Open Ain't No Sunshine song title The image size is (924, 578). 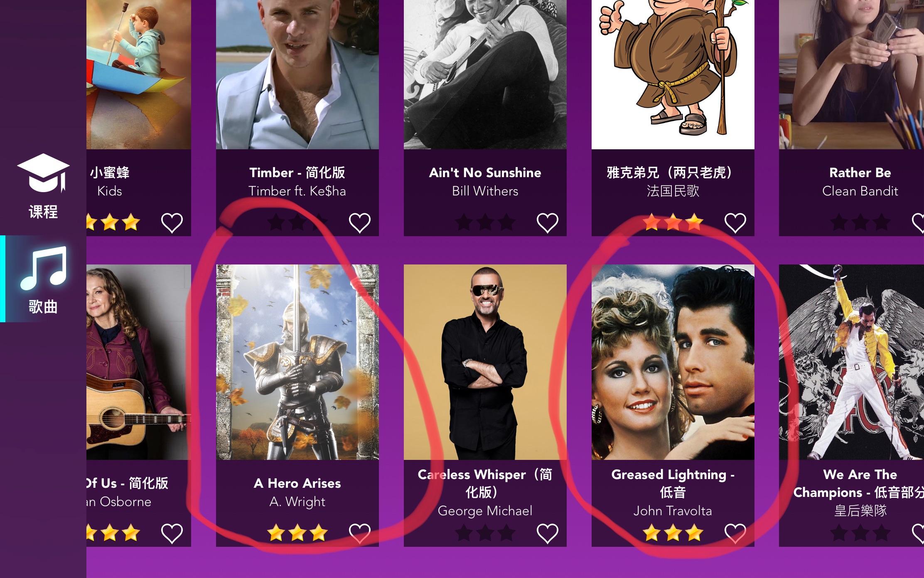[485, 173]
